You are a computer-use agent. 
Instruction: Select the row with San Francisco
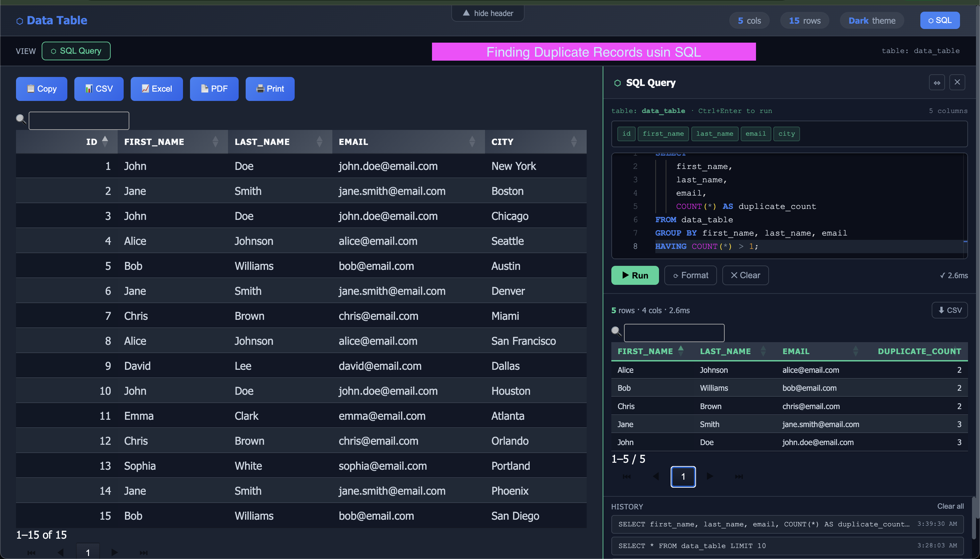coord(301,341)
